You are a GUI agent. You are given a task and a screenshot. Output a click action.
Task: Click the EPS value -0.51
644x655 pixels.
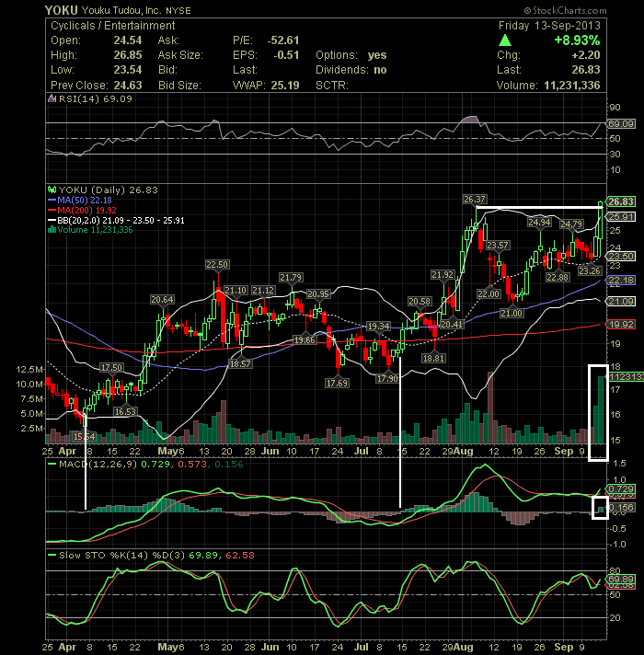pos(286,55)
